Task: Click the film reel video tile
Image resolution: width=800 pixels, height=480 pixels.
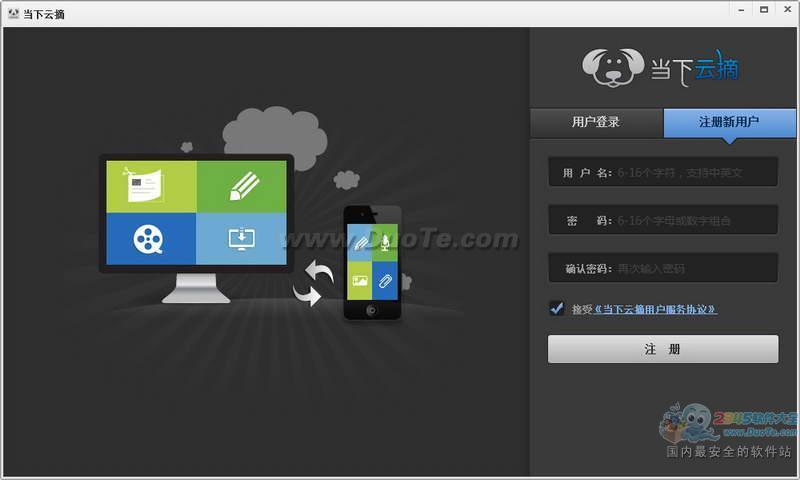Action: click(151, 238)
